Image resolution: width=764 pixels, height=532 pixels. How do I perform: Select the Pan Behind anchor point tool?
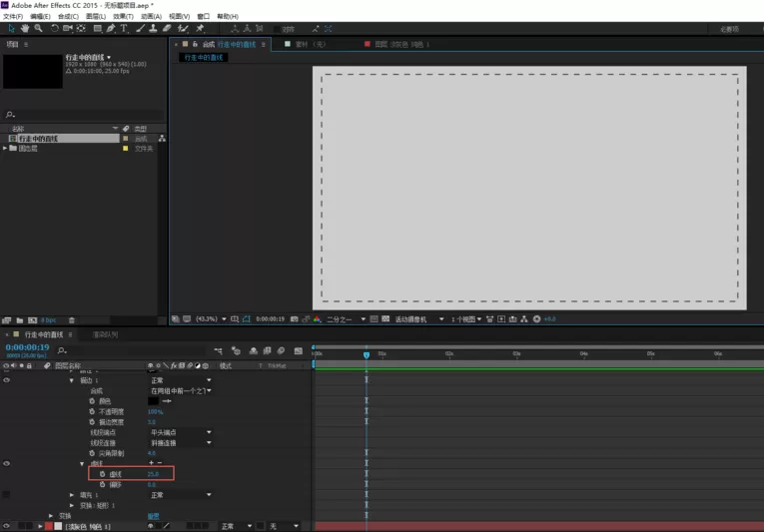click(81, 29)
